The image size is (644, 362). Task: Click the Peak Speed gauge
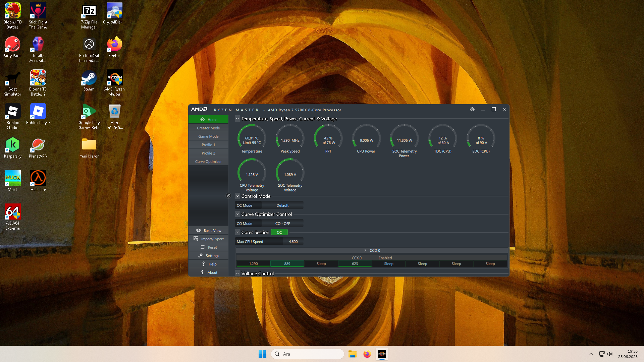[x=290, y=138]
